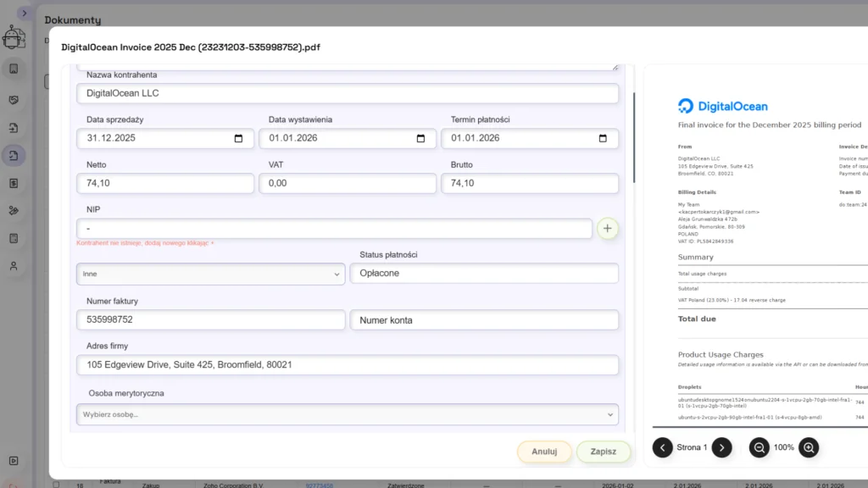This screenshot has width=868, height=488.
Task: Click the '100%' zoom level label
Action: 784,447
